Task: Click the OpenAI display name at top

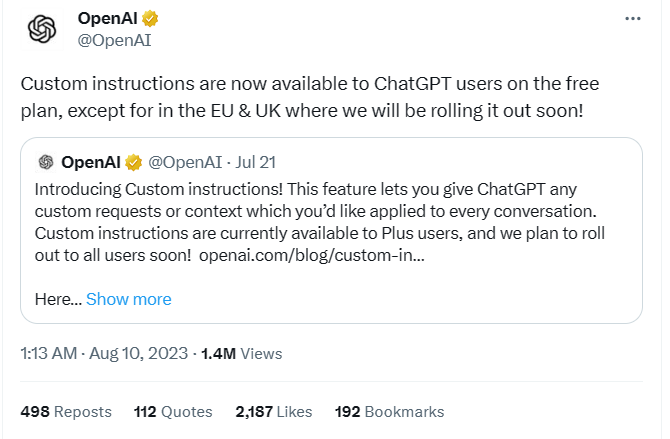Action: (x=108, y=19)
